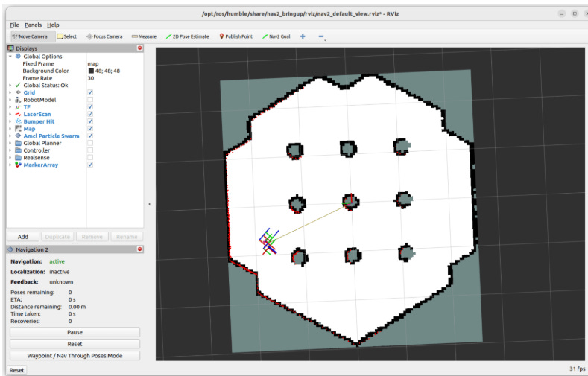Image resolution: width=588 pixels, height=376 pixels.
Task: Open the Help menu
Action: (53, 25)
